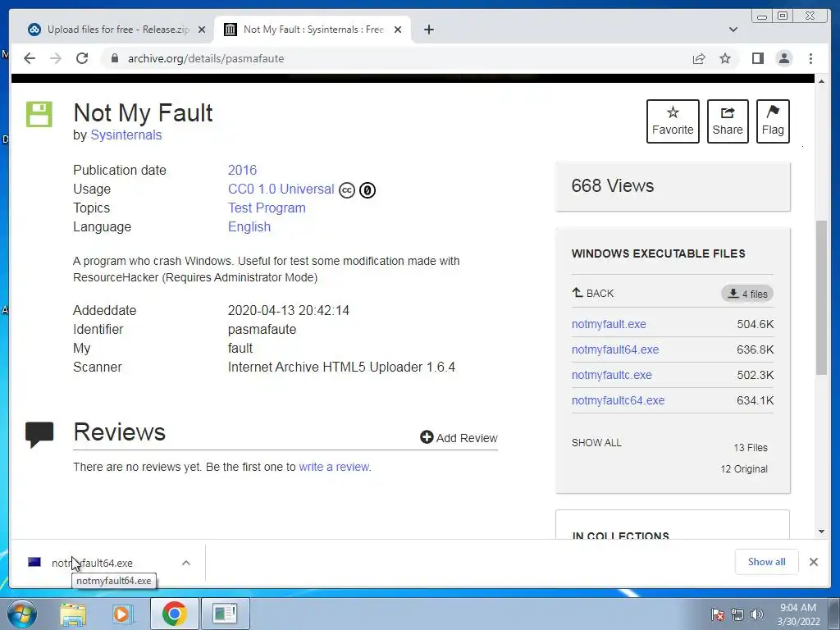
Task: Download all with the 4 files button
Action: [x=747, y=294]
